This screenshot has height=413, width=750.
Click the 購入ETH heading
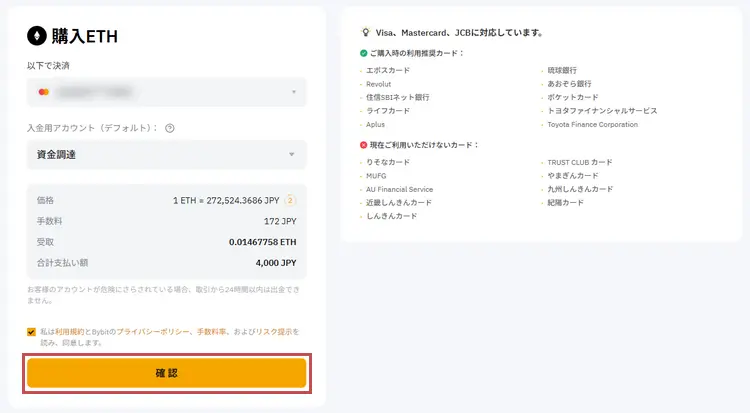point(84,36)
